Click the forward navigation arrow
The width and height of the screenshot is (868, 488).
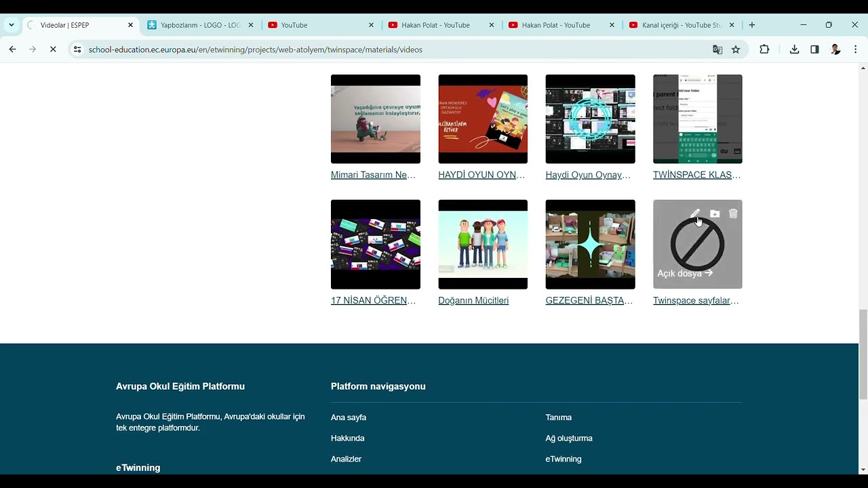pyautogui.click(x=33, y=49)
